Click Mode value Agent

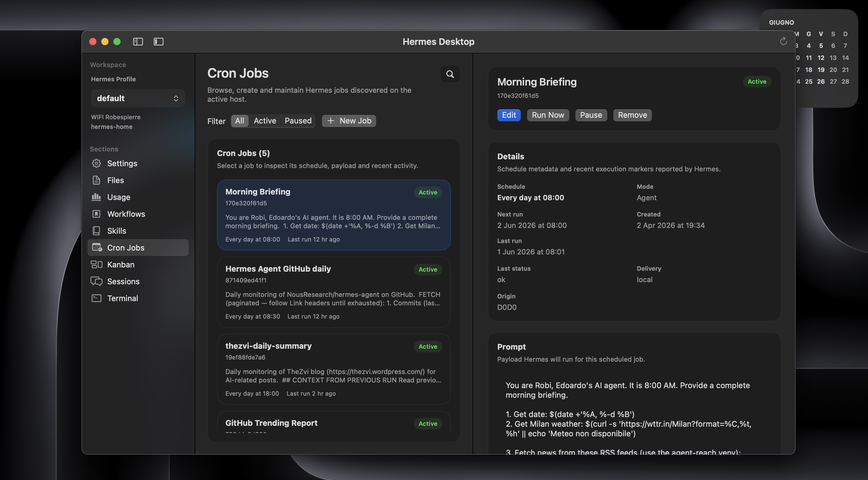[646, 198]
